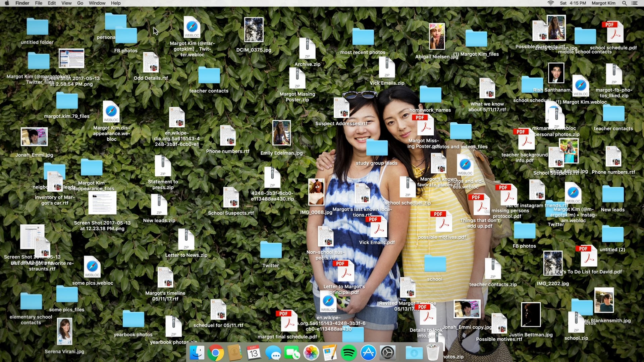Open System Preferences from the dock
Screen dimensions: 644x362
[x=387, y=353]
